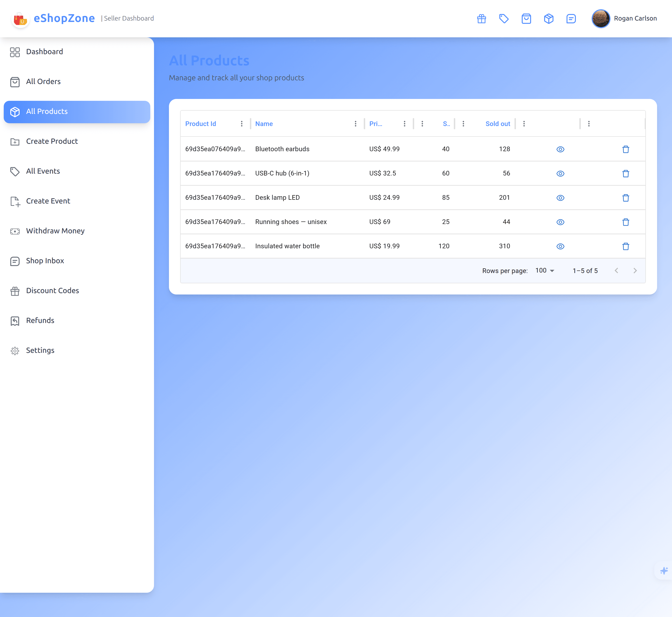Open Name column options menu
The height and width of the screenshot is (617, 672).
pos(355,124)
